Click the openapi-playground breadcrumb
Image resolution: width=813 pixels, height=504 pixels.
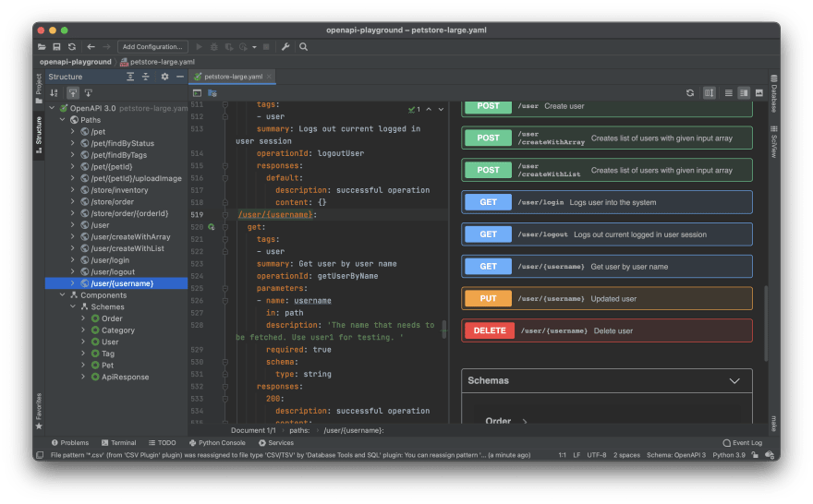[75, 62]
